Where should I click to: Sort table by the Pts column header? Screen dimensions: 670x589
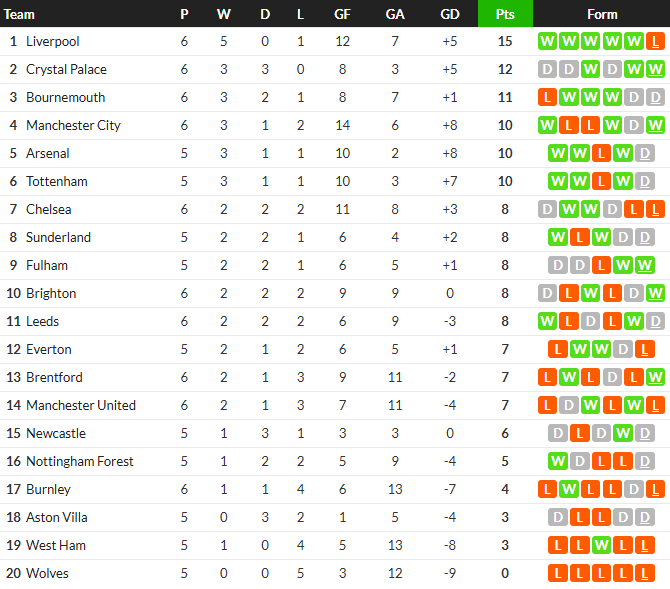[505, 14]
